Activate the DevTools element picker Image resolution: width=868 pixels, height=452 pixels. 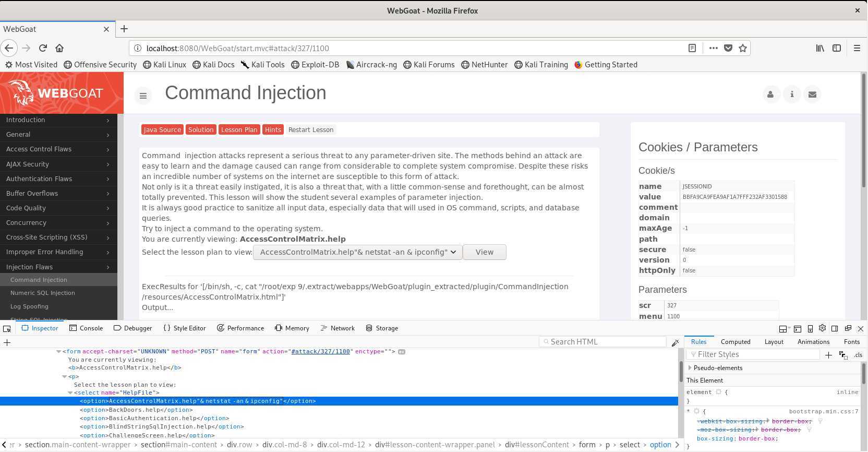coord(7,328)
